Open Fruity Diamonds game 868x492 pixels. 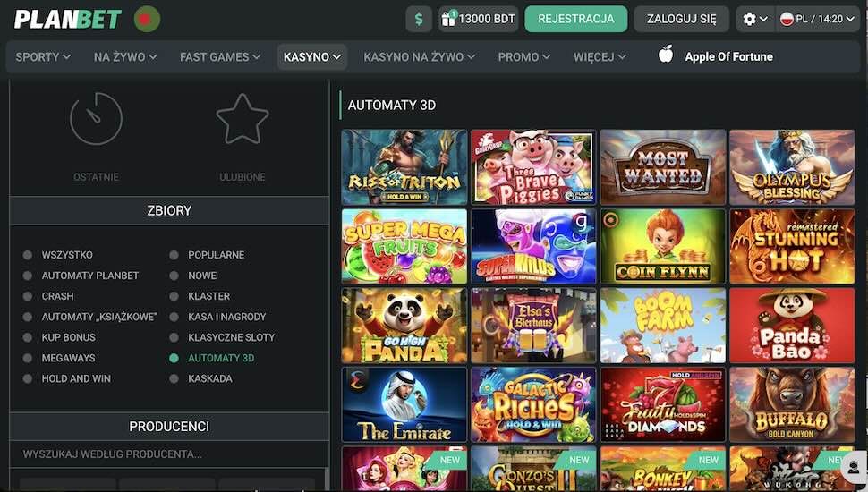pyautogui.click(x=663, y=404)
